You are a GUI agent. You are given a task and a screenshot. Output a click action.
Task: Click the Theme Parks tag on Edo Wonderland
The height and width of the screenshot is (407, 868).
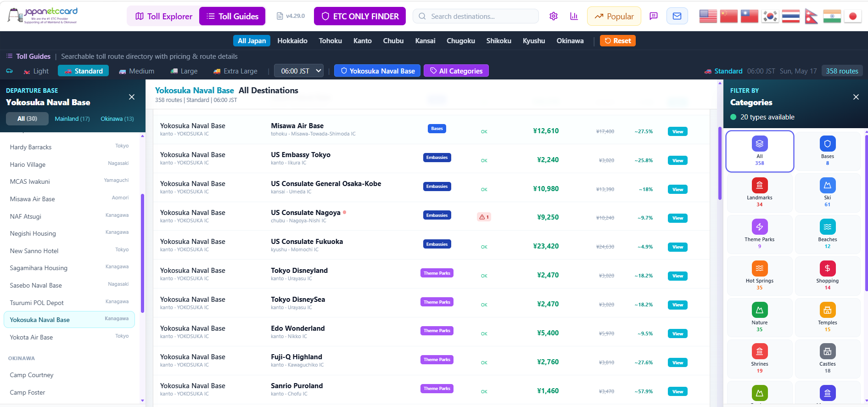[x=437, y=331]
